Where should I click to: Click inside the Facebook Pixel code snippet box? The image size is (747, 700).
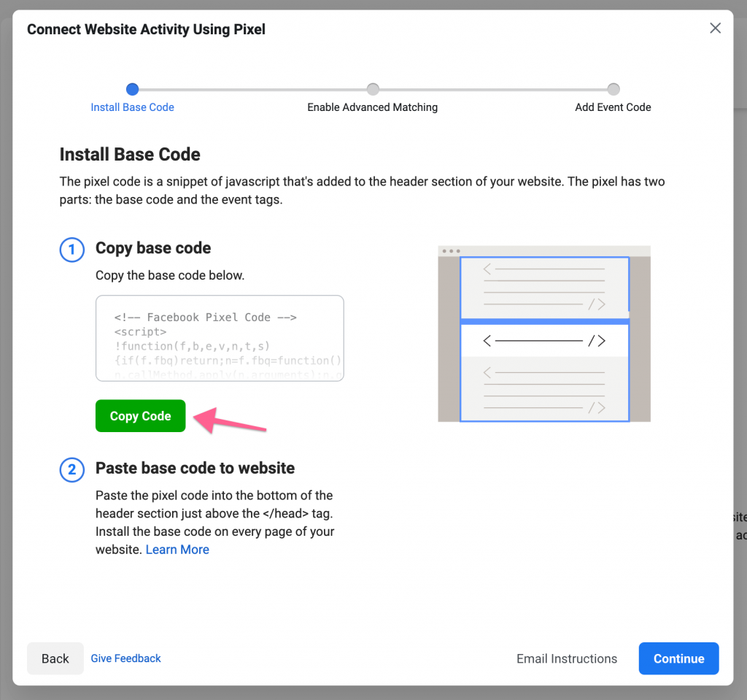[x=220, y=339]
